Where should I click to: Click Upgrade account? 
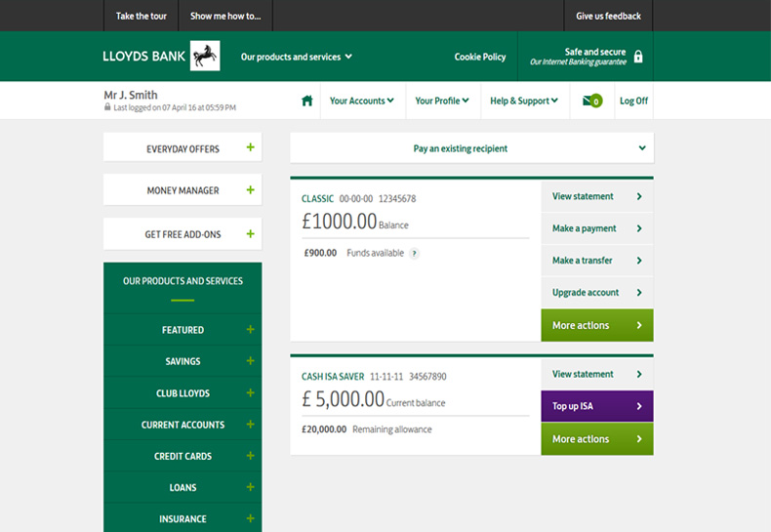point(597,292)
